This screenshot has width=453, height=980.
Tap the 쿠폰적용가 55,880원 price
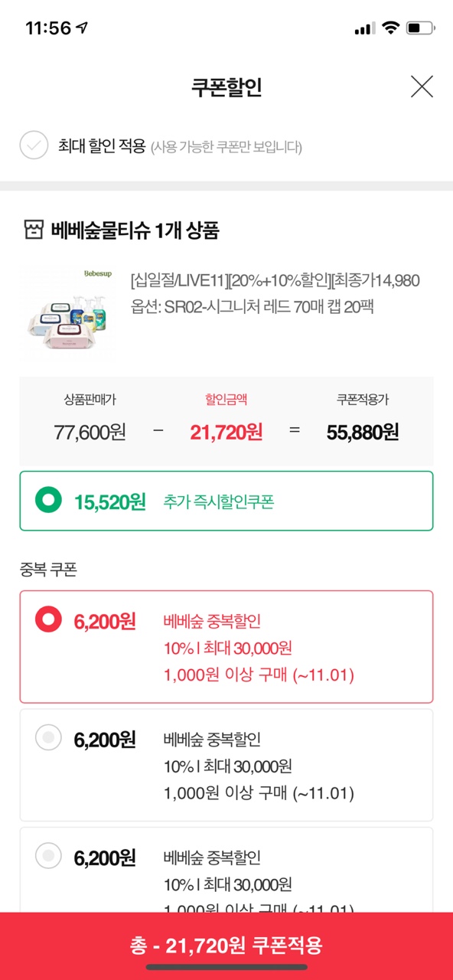[x=363, y=432]
